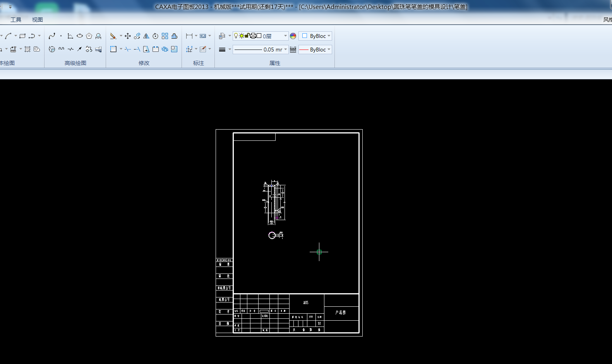612x364 pixels.
Task: Open the color wheel picker
Action: pyautogui.click(x=293, y=36)
